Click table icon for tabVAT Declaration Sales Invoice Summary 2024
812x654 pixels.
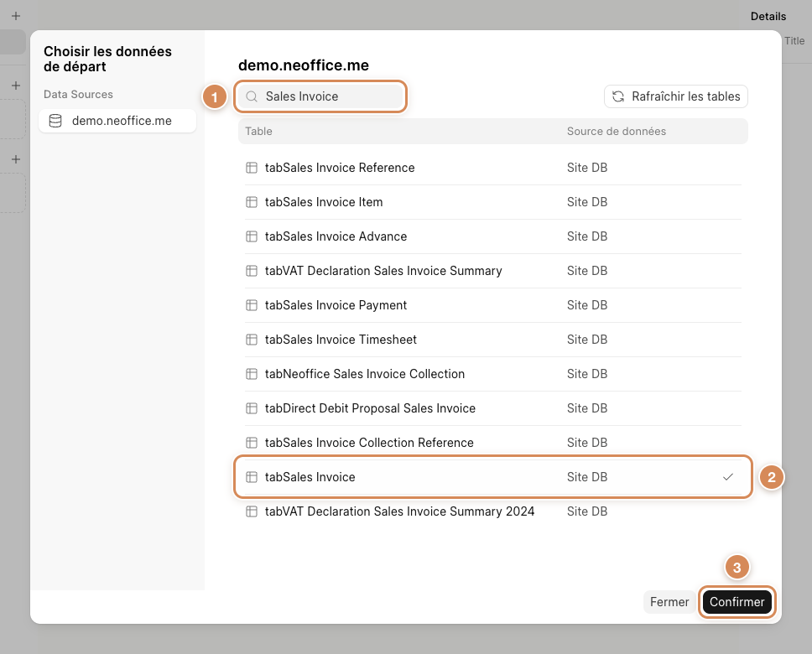pos(252,511)
